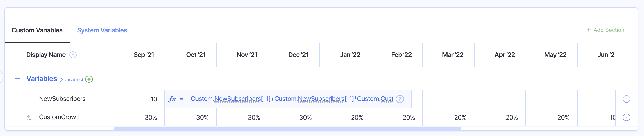Click the horizontal scrollbar under the table
The width and height of the screenshot is (644, 136).
tap(288, 129)
